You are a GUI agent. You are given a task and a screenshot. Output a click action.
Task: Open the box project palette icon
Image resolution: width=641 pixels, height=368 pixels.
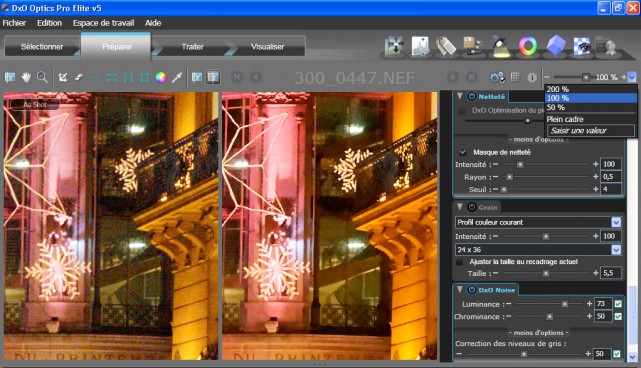click(472, 46)
